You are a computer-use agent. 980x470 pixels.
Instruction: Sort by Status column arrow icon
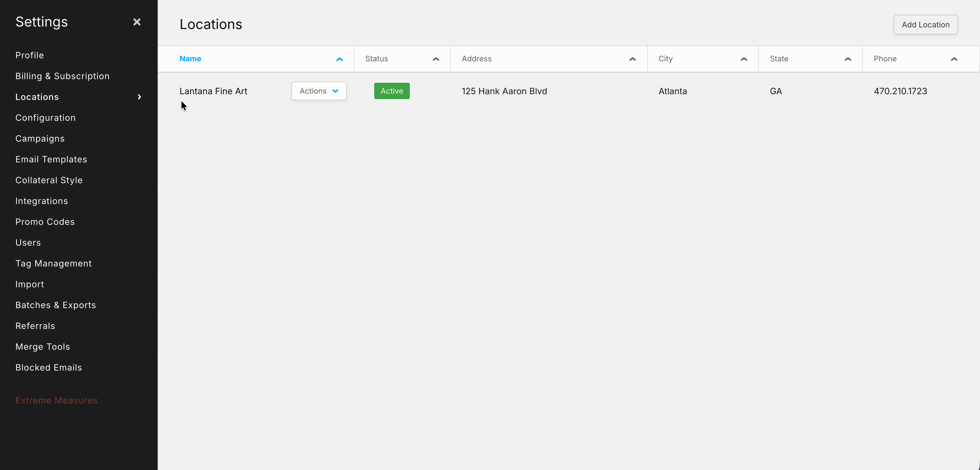(436, 59)
